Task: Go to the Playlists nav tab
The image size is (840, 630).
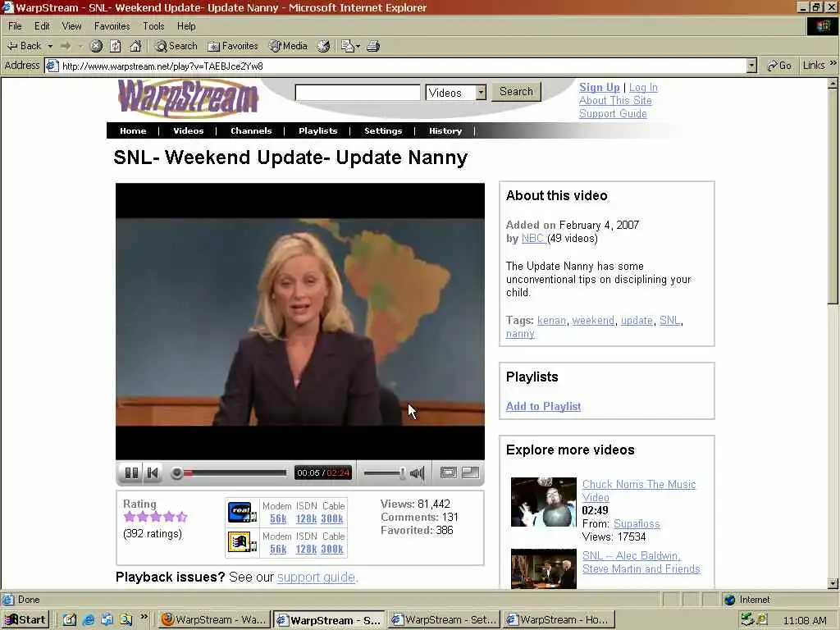Action: tap(318, 130)
